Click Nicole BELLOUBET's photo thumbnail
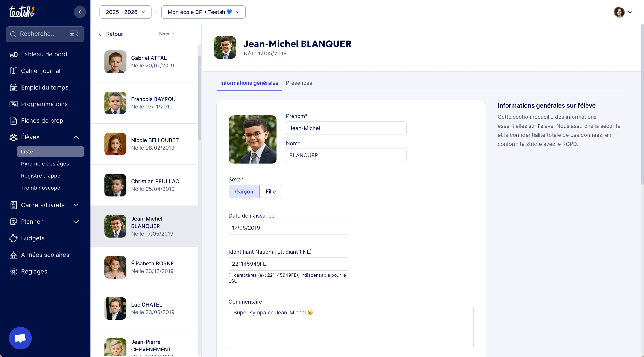 tap(115, 144)
